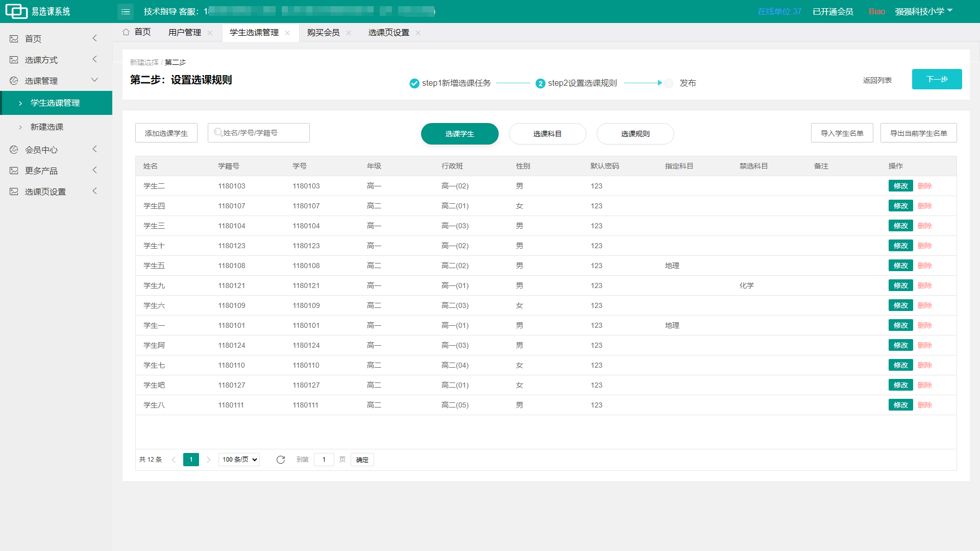Image resolution: width=980 pixels, height=551 pixels.
Task: Open the 强强科技小学 account dropdown
Action: [923, 11]
